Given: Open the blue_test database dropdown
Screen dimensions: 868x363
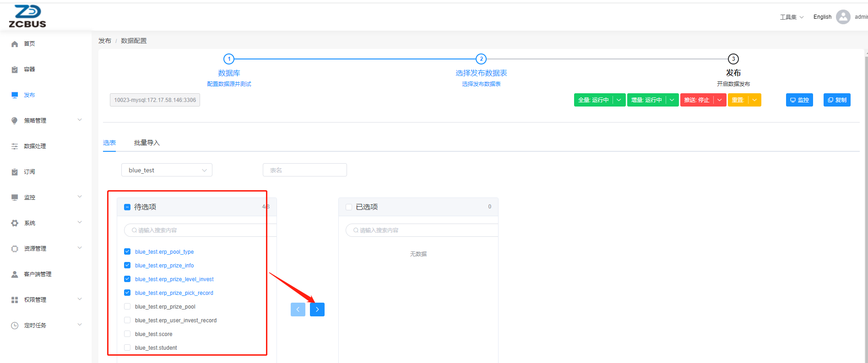Looking at the screenshot, I should click(167, 170).
